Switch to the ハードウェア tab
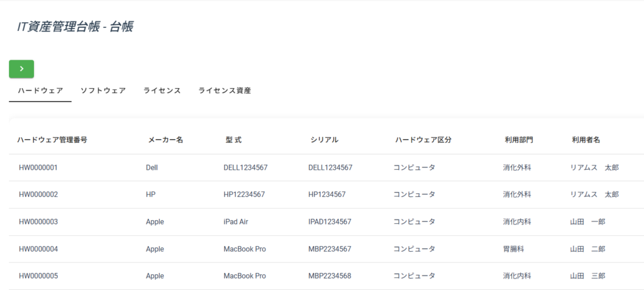This screenshot has width=644, height=290. (x=40, y=91)
